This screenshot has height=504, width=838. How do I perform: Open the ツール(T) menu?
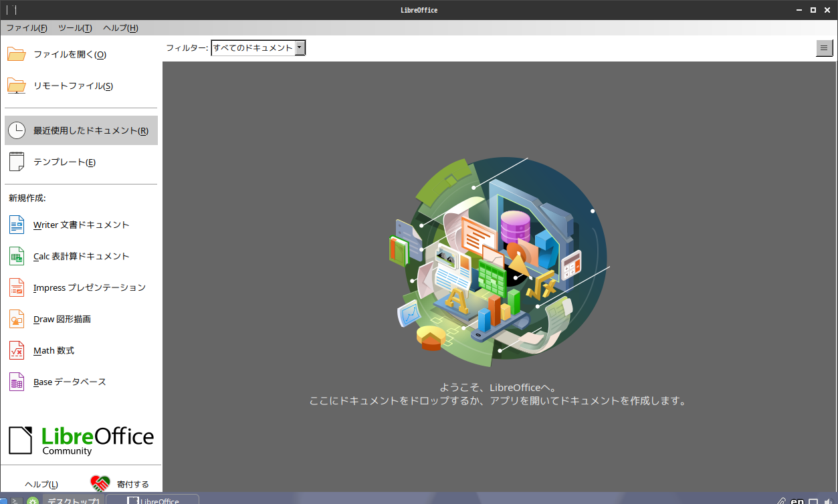[x=75, y=28]
